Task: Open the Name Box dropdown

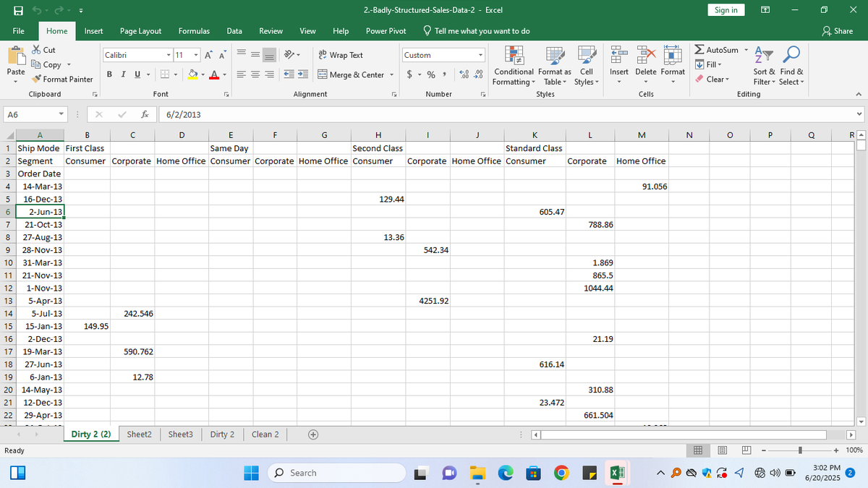Action: tap(63, 114)
